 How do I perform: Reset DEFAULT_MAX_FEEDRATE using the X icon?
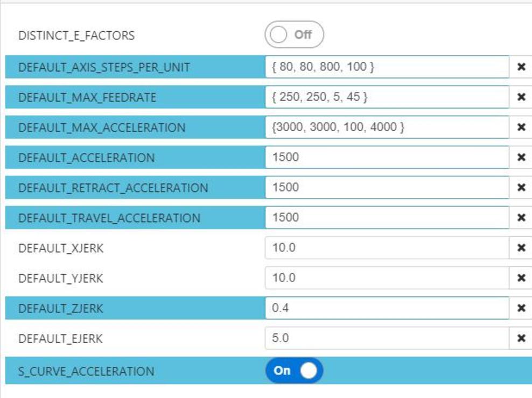click(521, 97)
